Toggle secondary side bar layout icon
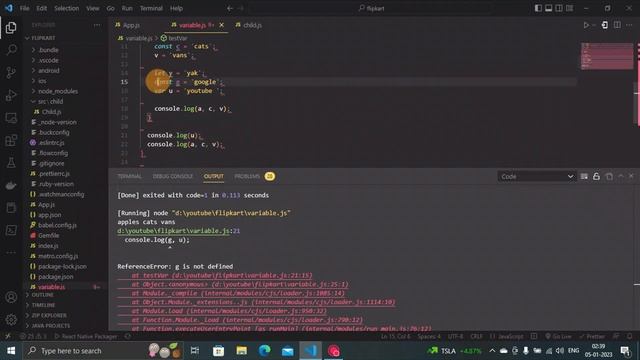640x360 pixels. (x=559, y=8)
